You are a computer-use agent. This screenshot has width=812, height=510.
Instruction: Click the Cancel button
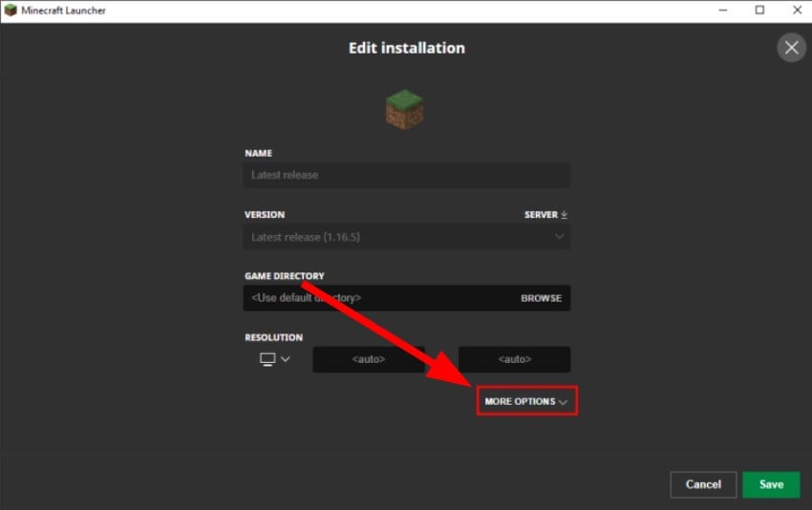pos(703,484)
